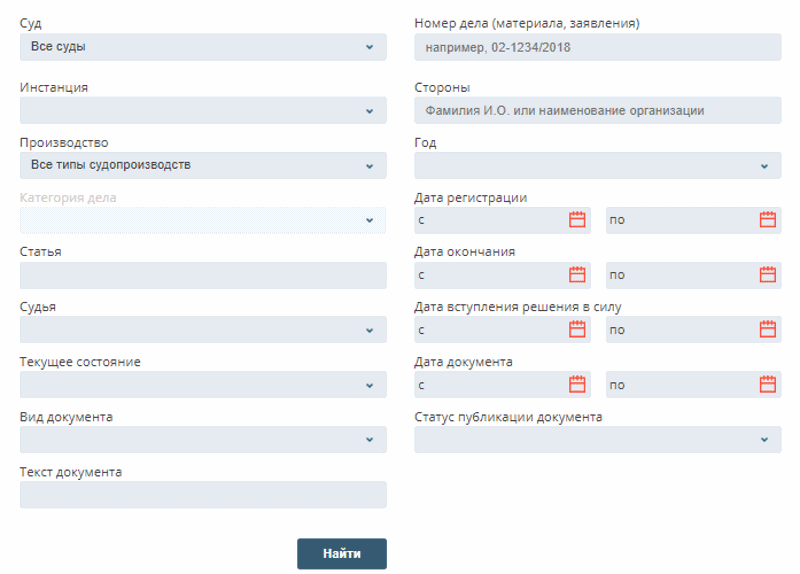The height and width of the screenshot is (574, 800).
Task: Expand the 'Вид документа' dropdown
Action: (x=203, y=439)
